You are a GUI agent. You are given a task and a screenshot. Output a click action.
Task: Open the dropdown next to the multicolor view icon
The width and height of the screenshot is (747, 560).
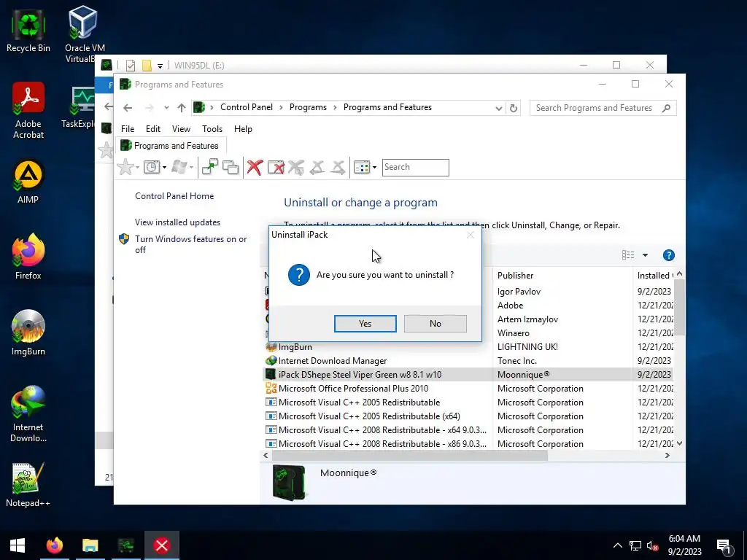pos(374,167)
